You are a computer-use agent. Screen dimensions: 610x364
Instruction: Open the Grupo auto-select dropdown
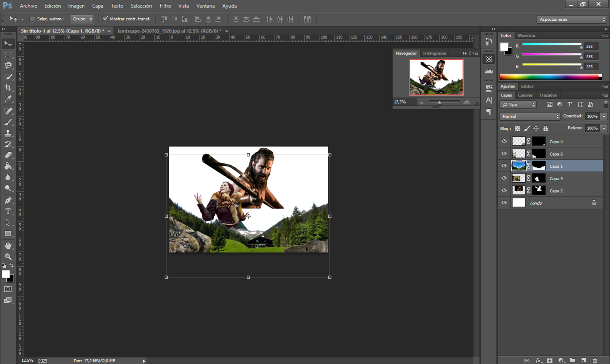click(82, 19)
